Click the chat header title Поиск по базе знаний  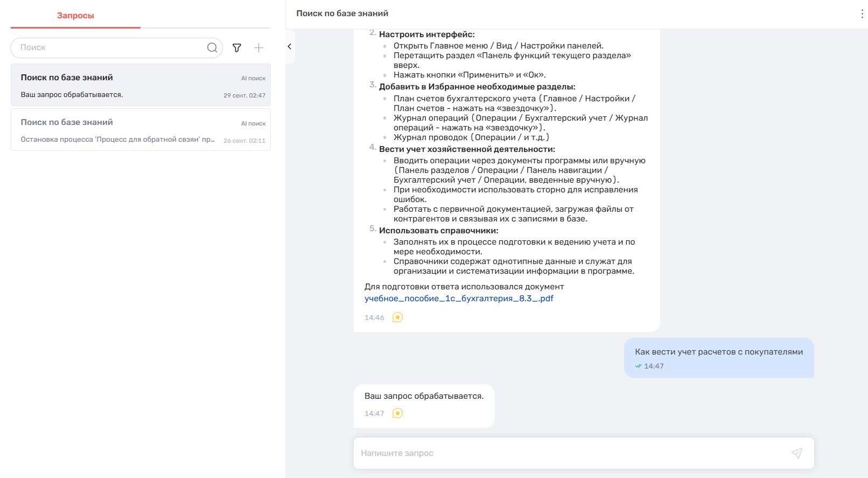[342, 13]
